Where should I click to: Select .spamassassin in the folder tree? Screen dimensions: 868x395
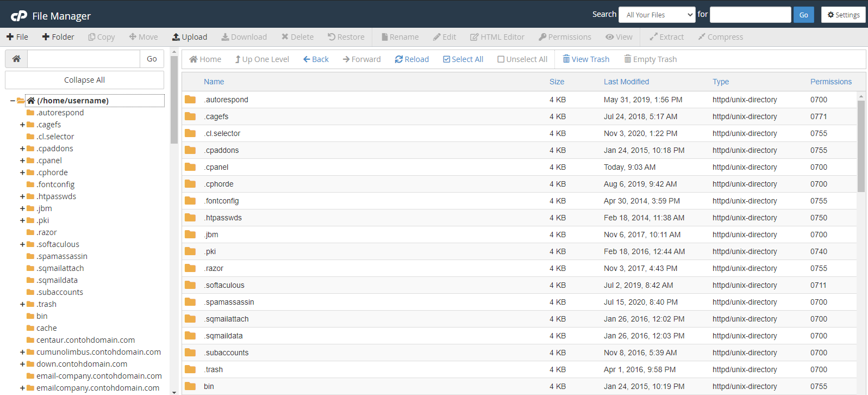pos(61,256)
